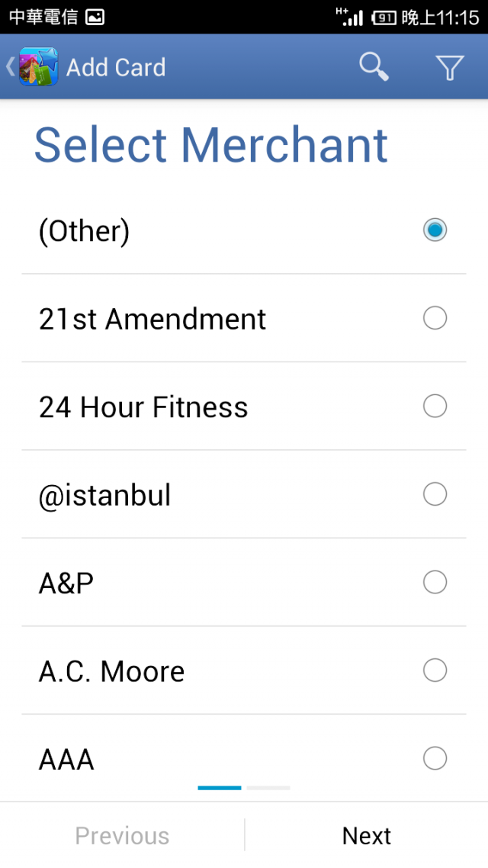488x868 pixels.
Task: Select the 24 Hour Fitness radio button
Action: point(435,407)
